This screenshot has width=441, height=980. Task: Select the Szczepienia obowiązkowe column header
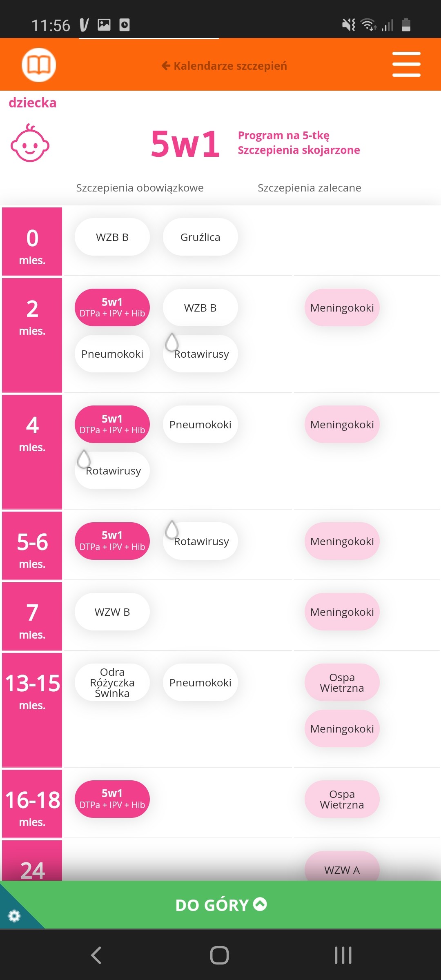tap(140, 188)
